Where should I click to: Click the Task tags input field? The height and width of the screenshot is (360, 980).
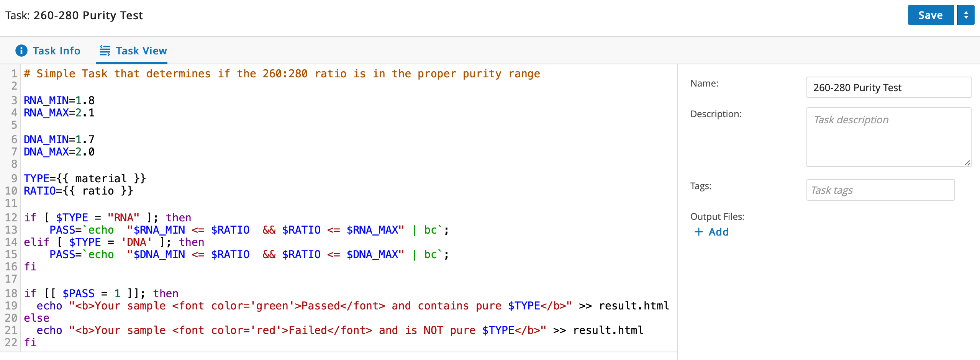tap(880, 190)
